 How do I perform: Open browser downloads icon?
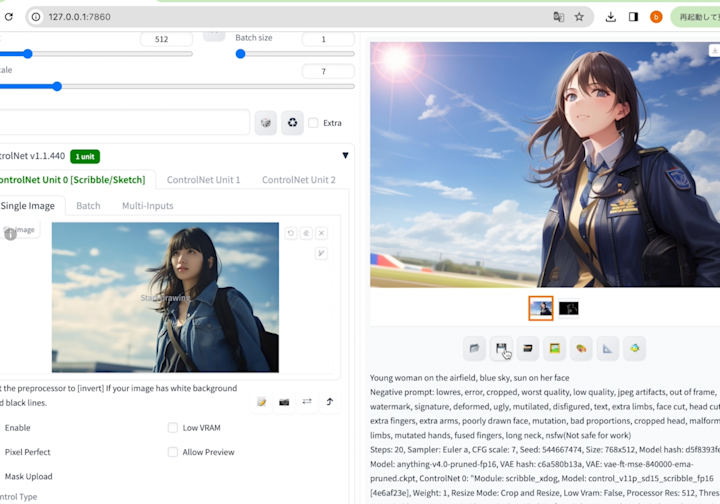click(610, 17)
